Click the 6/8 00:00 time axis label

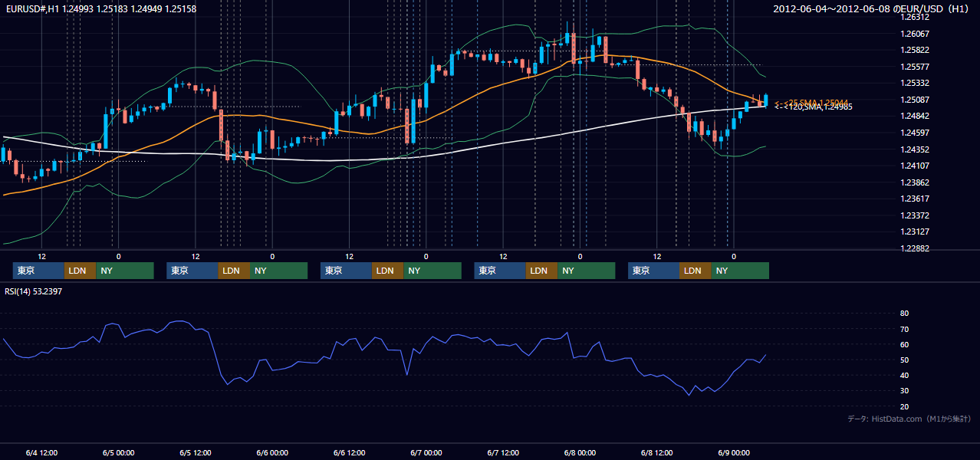(580, 452)
